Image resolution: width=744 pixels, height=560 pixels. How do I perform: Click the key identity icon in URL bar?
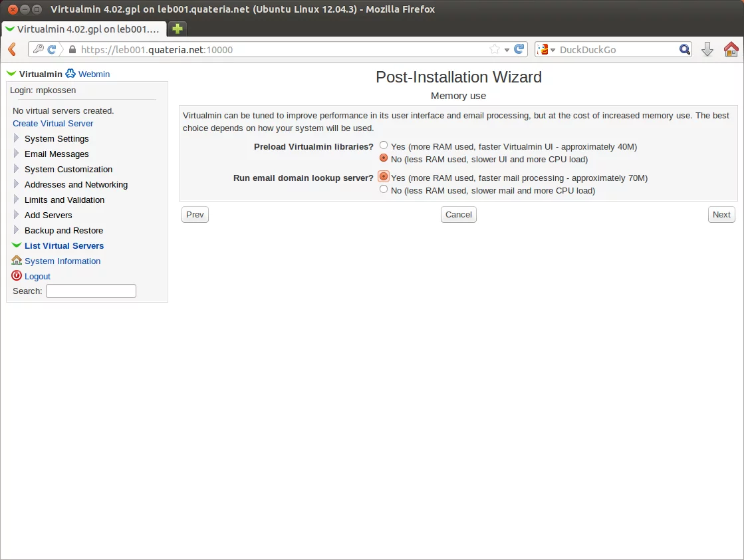point(39,49)
